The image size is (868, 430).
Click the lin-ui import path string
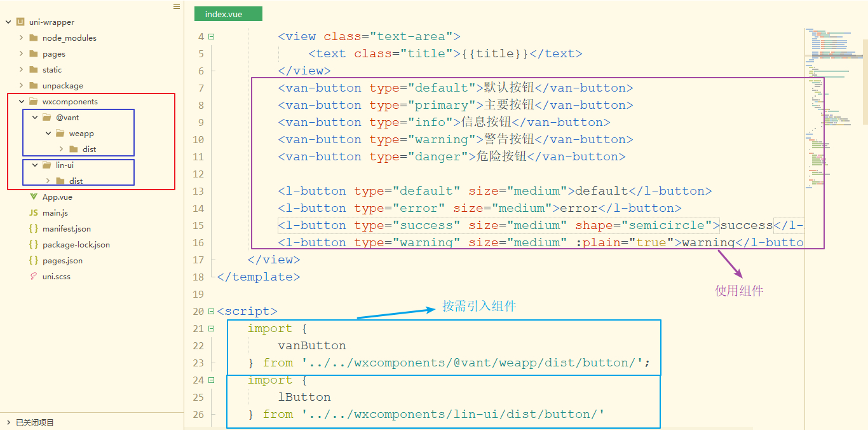pyautogui.click(x=453, y=415)
